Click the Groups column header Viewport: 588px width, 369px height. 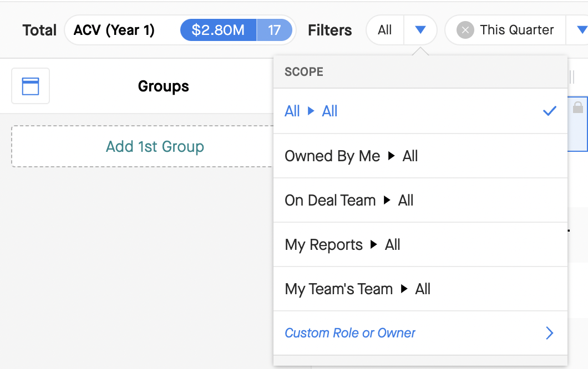[164, 86]
